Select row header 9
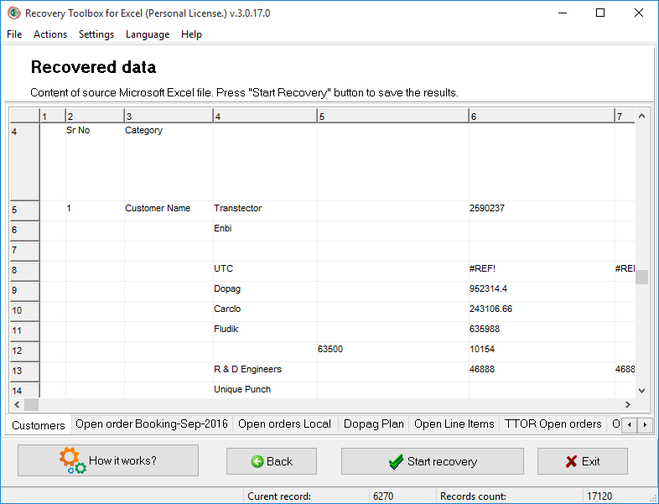659x504 pixels. [x=24, y=291]
